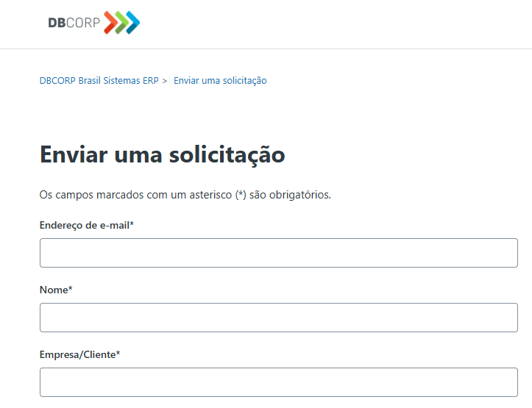The height and width of the screenshot is (408, 532).
Task: Open the DBCORP Brasil Sistemas ERP breadcrumb
Action: [99, 81]
